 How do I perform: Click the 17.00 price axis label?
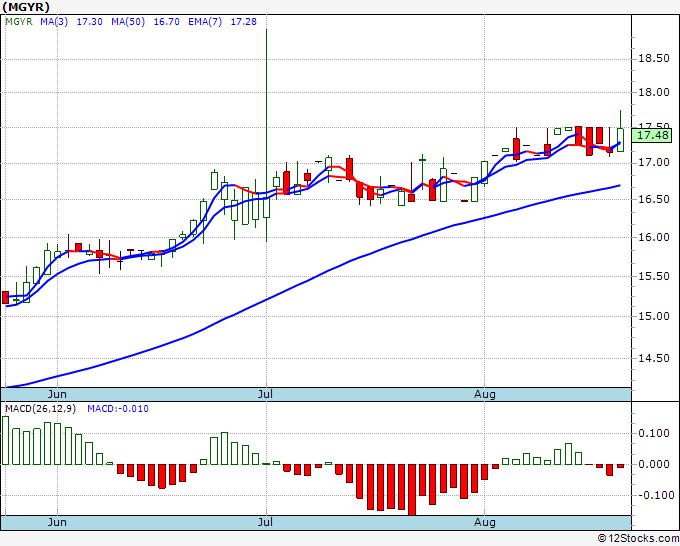click(x=654, y=163)
